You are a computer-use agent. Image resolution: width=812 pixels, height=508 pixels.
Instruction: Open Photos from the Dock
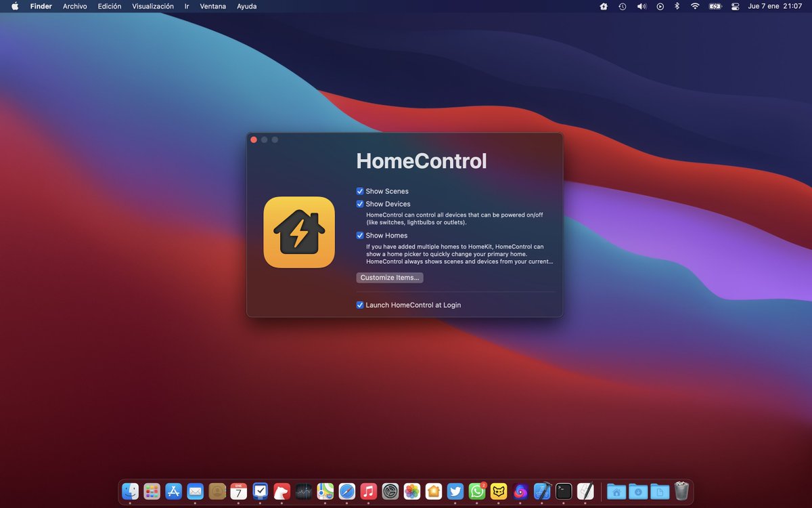pos(412,491)
